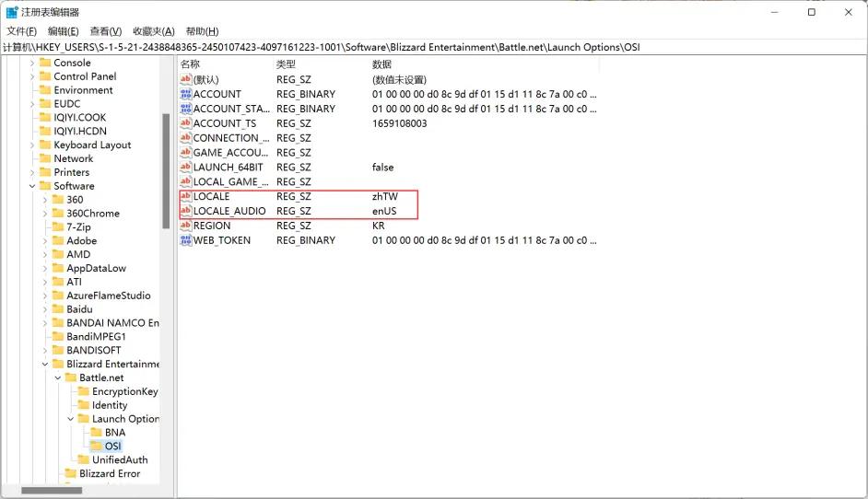Click the Registry Editor app icon in title bar

pos(12,12)
